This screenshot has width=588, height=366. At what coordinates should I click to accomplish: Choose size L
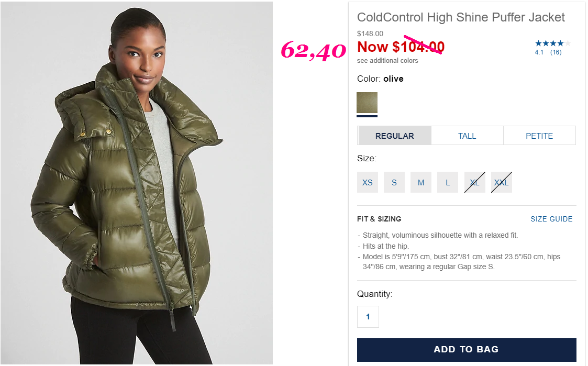coord(447,182)
